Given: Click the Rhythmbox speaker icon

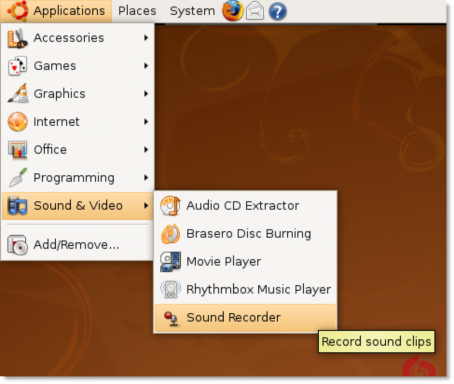Looking at the screenshot, I should coord(170,289).
